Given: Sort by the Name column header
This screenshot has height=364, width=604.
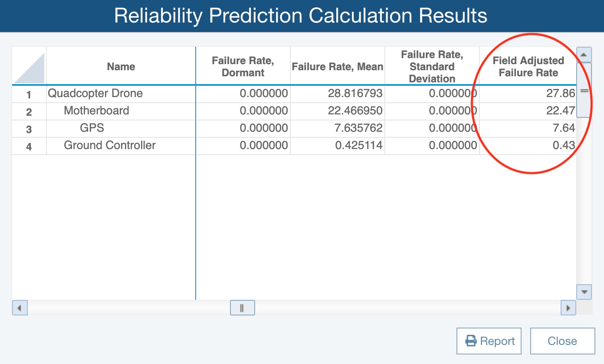Looking at the screenshot, I should pos(121,66).
